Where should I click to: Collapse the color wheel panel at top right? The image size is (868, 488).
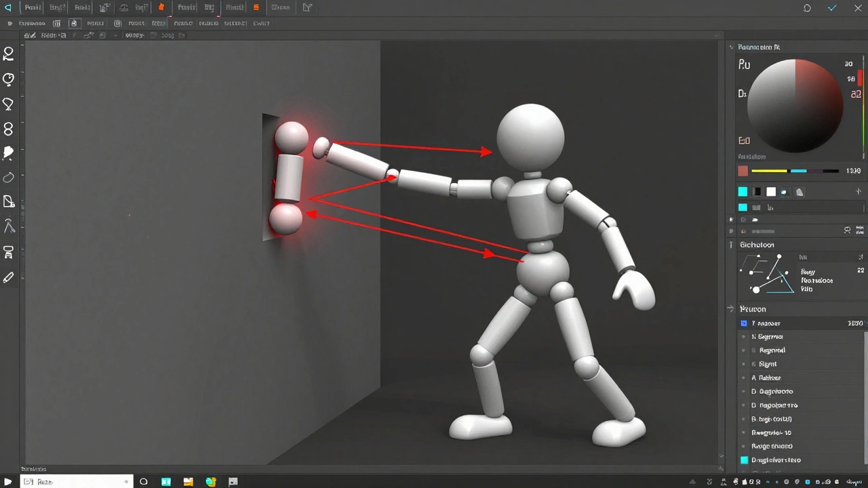point(732,47)
